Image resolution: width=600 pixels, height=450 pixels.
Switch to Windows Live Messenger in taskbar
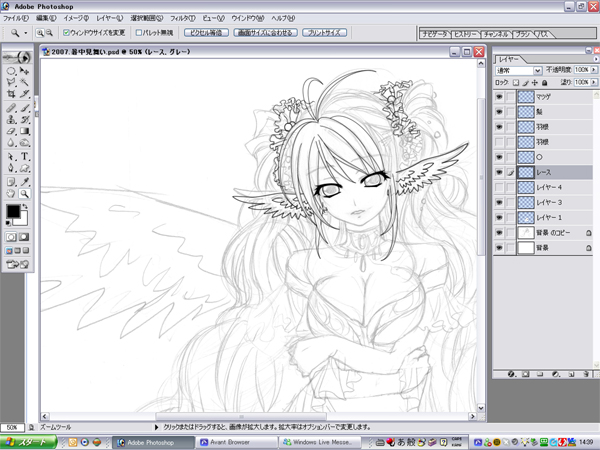coord(320,442)
